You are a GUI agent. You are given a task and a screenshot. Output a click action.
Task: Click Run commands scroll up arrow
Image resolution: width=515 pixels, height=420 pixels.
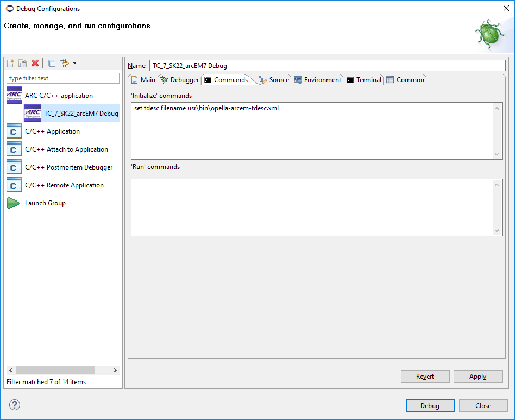(x=497, y=185)
